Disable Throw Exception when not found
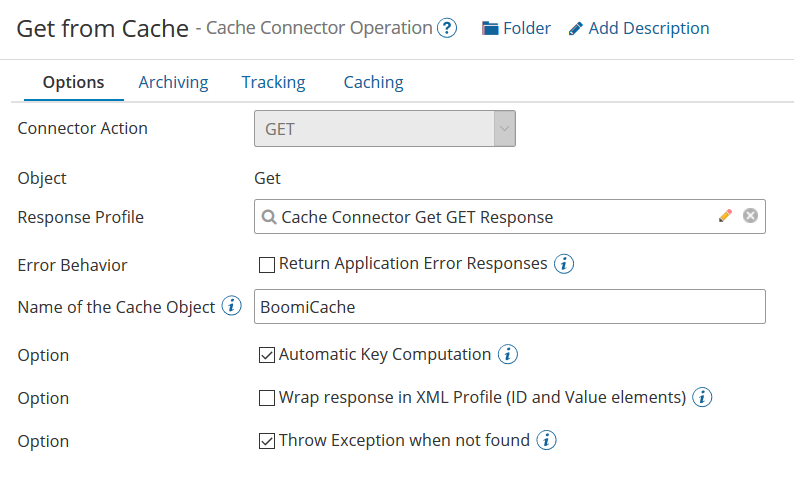Screen dimensions: 794x482 (267, 441)
